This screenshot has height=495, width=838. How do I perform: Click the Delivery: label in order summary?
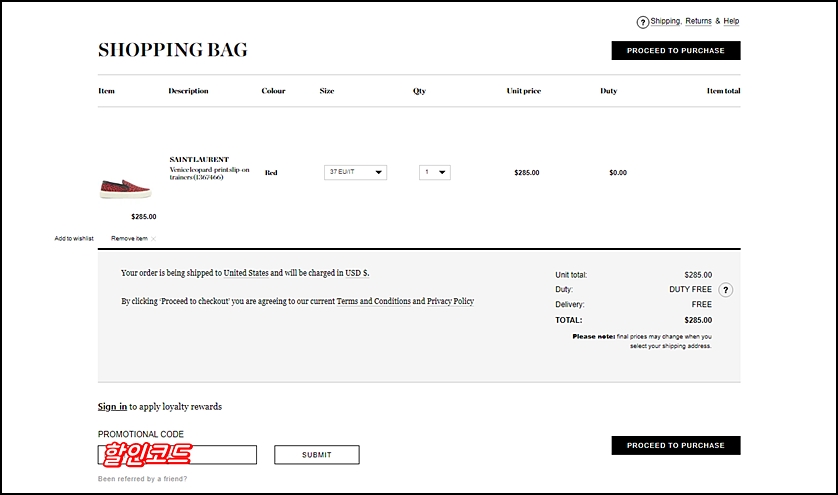click(x=570, y=304)
